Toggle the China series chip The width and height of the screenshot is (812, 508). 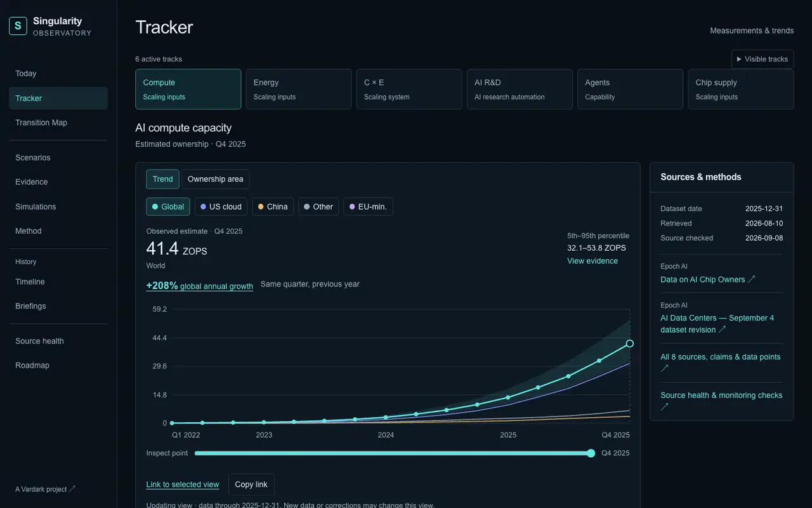pyautogui.click(x=273, y=207)
